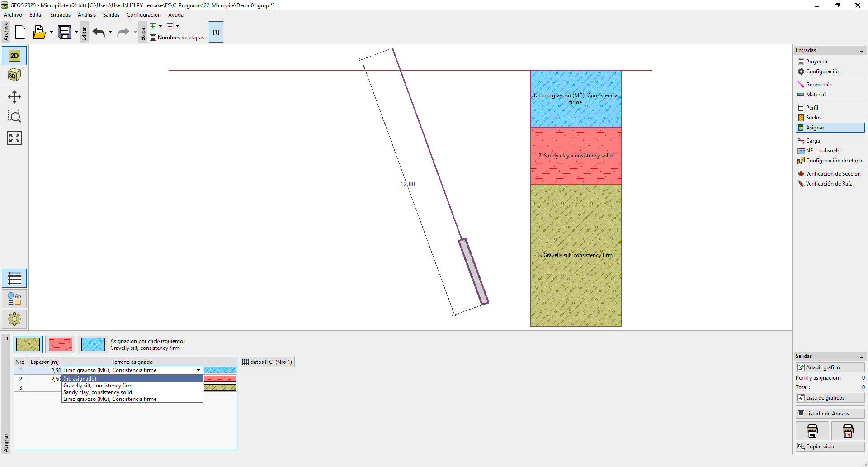This screenshot has height=467, width=868.
Task: Click the Añadir gráfico button
Action: tap(830, 367)
